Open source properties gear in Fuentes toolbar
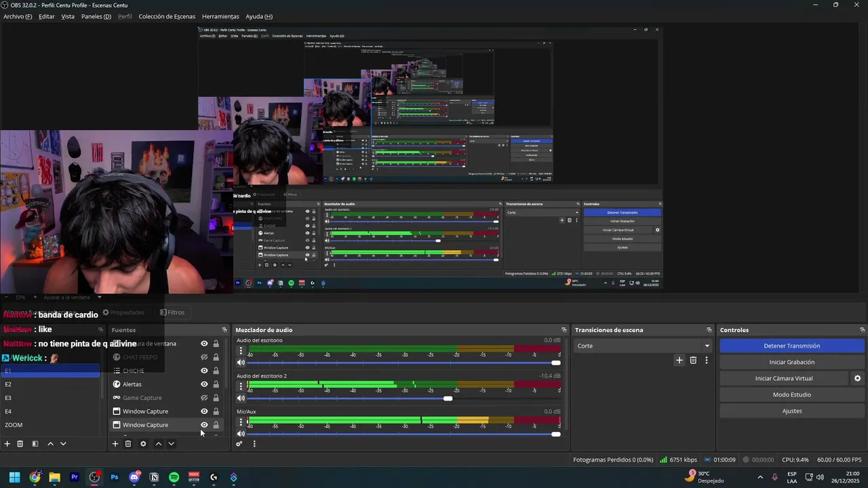Image resolution: width=868 pixels, height=488 pixels. click(x=143, y=444)
